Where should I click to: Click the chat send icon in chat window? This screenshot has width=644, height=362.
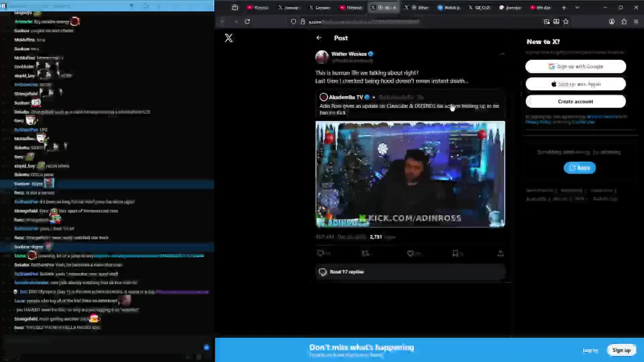206,347
